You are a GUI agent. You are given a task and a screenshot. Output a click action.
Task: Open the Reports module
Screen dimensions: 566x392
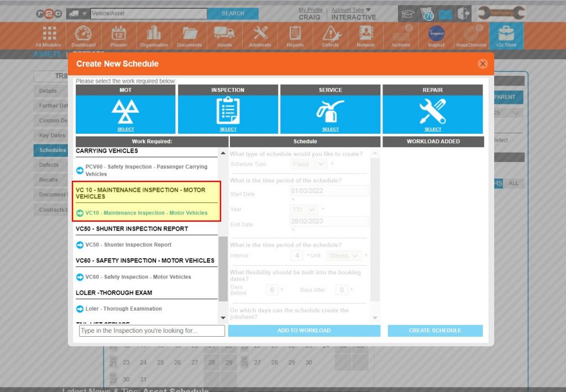coord(295,35)
